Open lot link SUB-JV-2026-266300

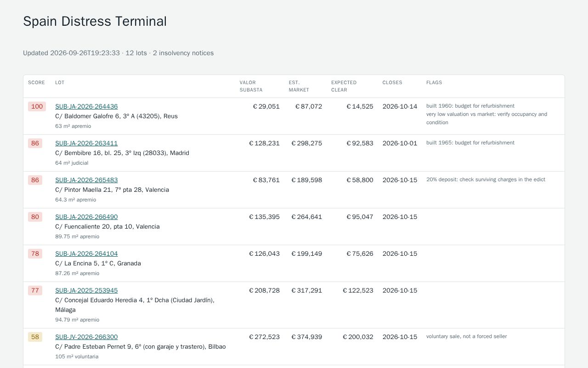point(86,337)
